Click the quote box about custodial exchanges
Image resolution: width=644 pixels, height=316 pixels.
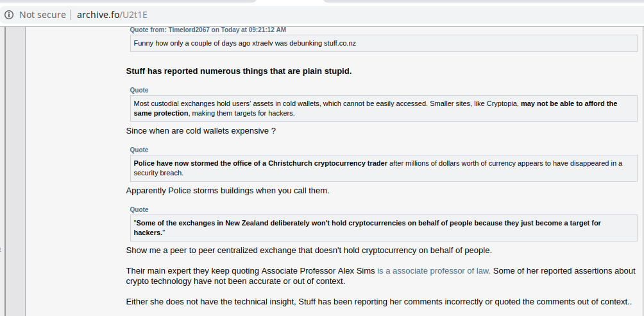(x=384, y=108)
